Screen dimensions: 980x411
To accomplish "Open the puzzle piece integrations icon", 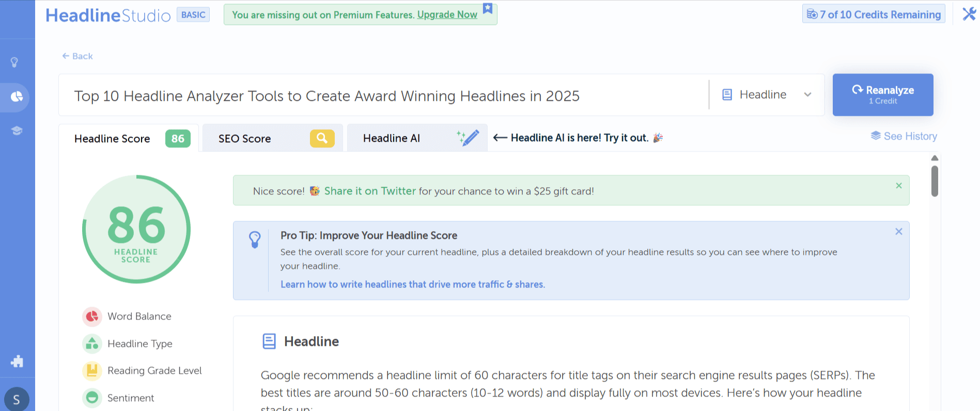I will point(17,361).
